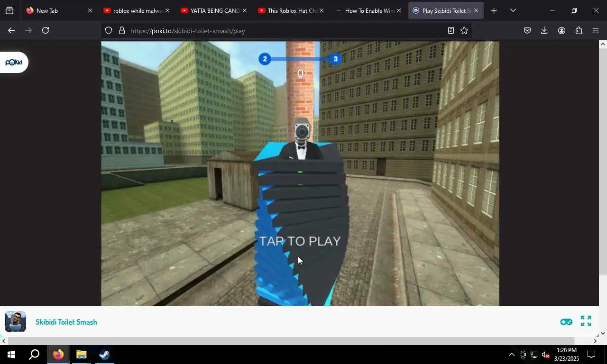Show site security padlock info
The image size is (607, 364).
pos(122,30)
